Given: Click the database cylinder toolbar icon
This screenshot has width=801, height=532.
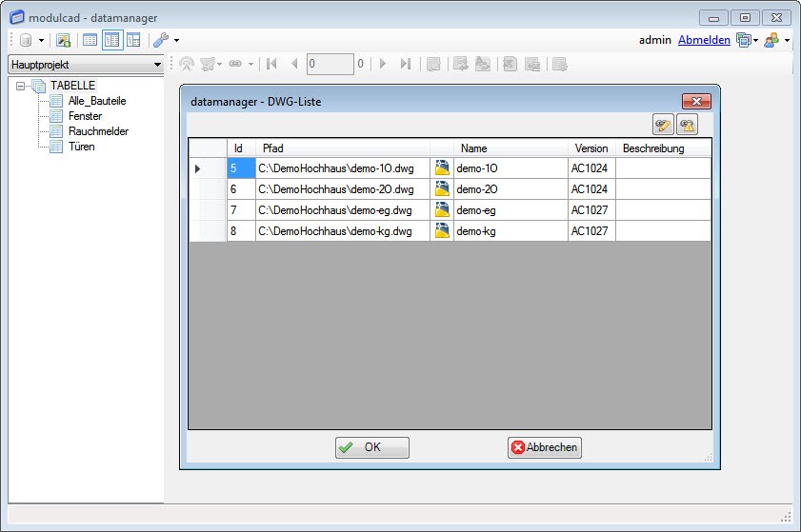Looking at the screenshot, I should point(26,40).
